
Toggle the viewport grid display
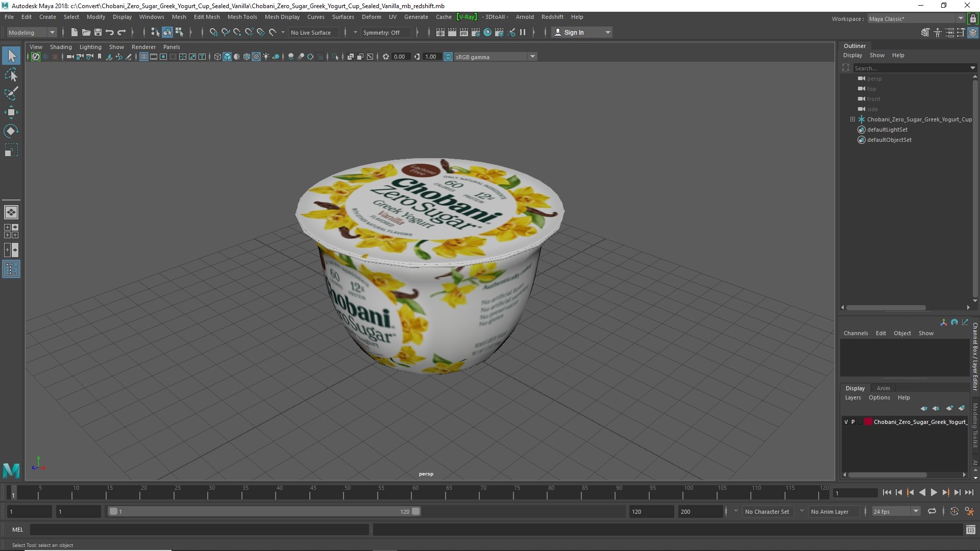pos(144,57)
